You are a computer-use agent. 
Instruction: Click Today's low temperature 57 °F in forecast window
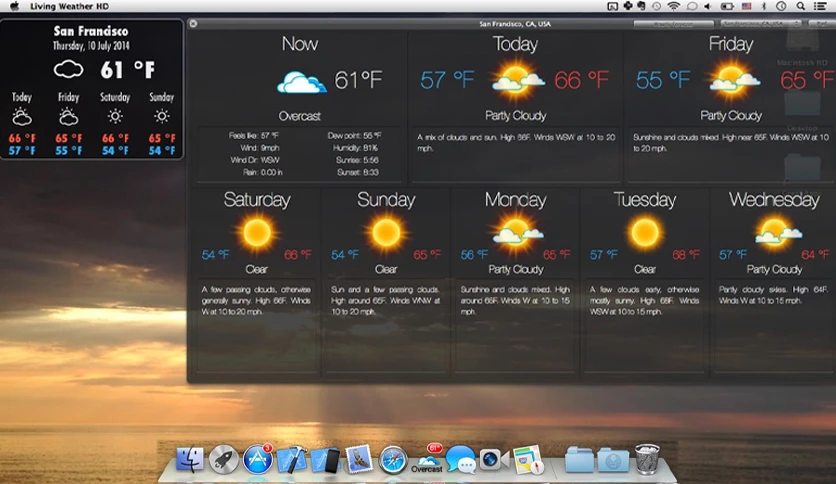pos(447,80)
